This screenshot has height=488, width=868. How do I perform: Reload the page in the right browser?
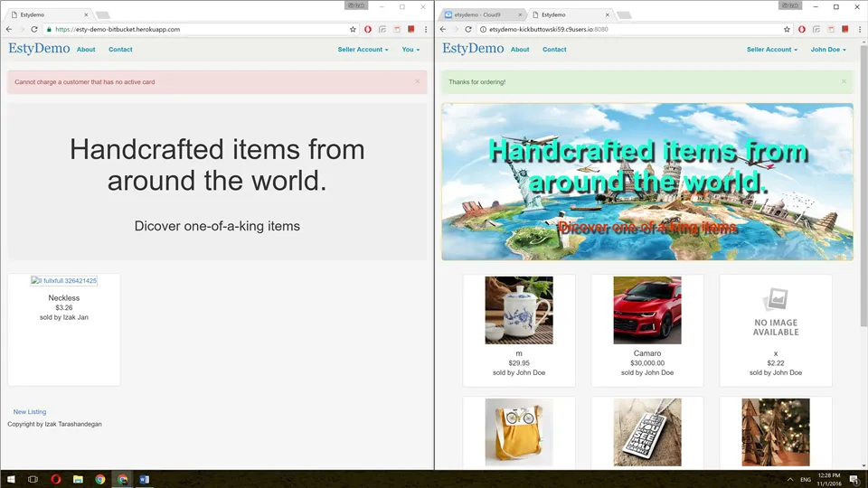468,29
